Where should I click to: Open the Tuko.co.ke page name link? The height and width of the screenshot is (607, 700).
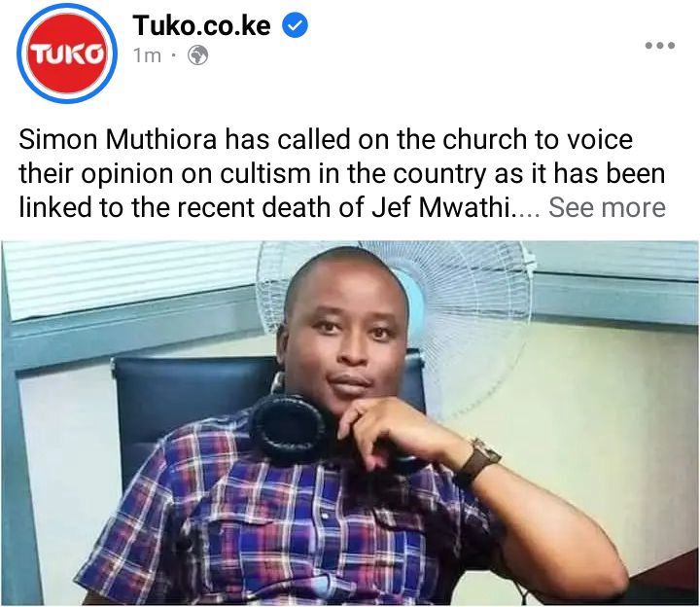[201, 25]
